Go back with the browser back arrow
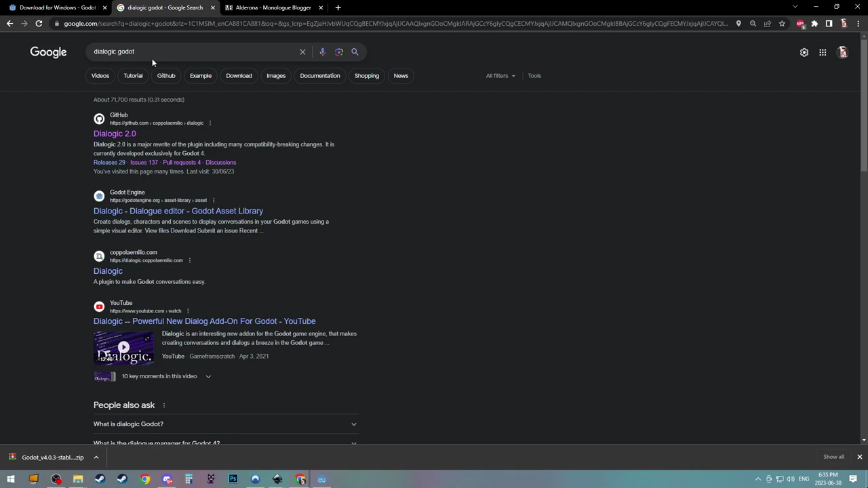Screen dimensions: 868x488 click(x=9, y=24)
